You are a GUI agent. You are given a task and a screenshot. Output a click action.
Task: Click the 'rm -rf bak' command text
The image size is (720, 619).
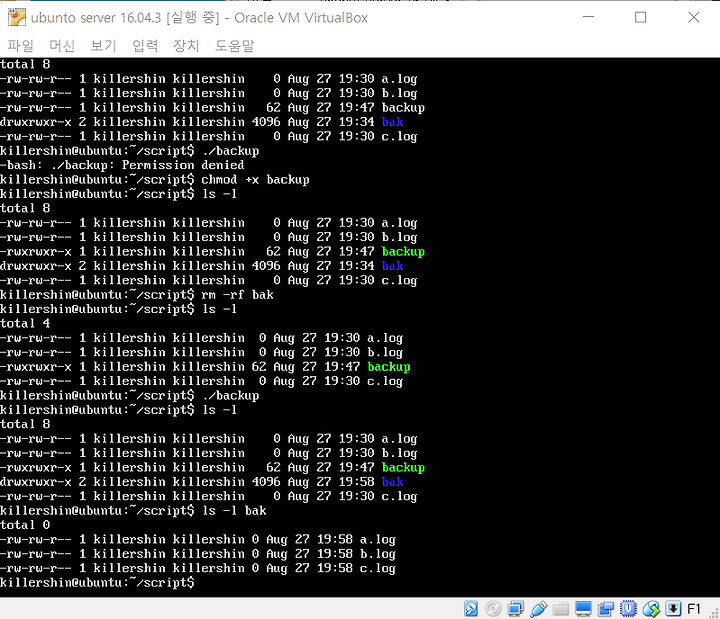tap(237, 295)
